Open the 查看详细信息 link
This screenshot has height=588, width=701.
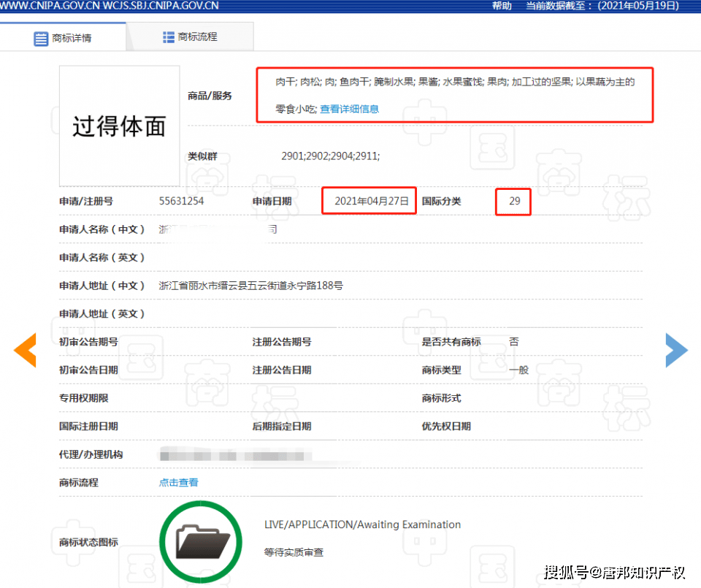pyautogui.click(x=349, y=109)
